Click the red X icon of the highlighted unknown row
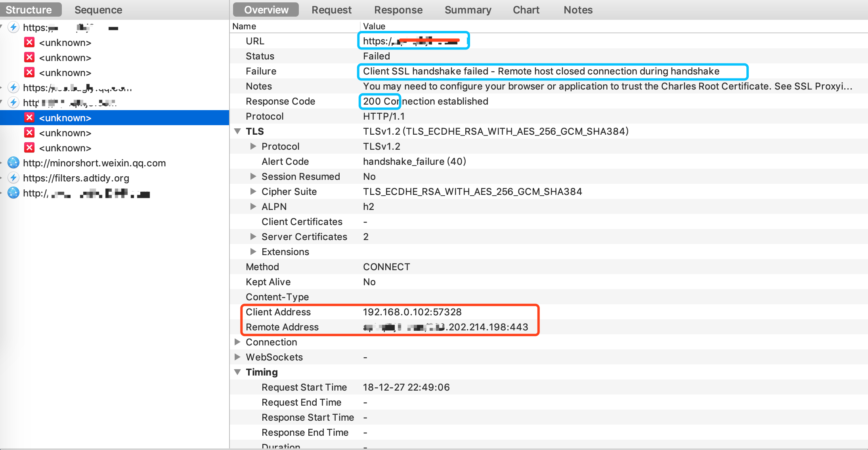Viewport: 868px width, 450px height. point(29,118)
